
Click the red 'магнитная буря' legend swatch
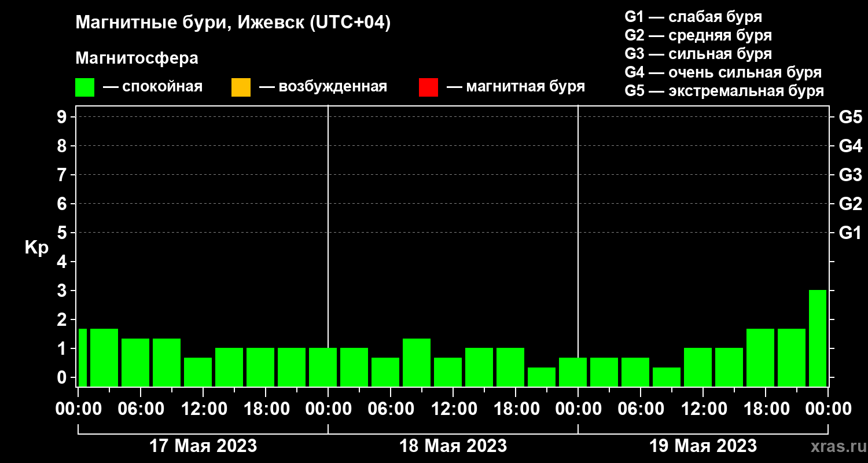click(428, 87)
